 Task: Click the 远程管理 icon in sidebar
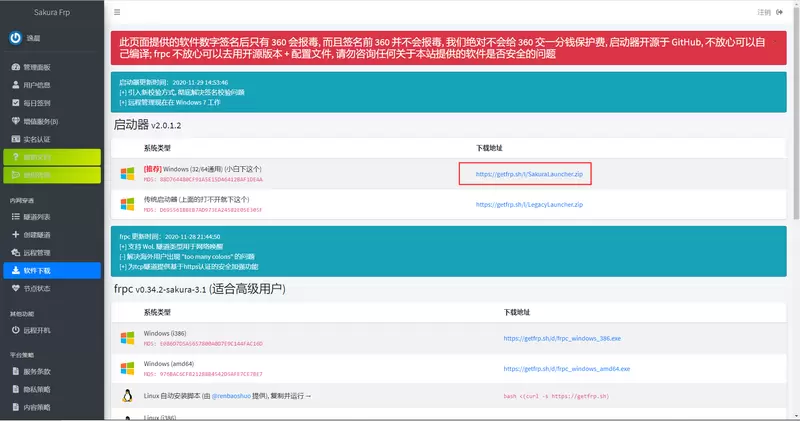(16, 252)
